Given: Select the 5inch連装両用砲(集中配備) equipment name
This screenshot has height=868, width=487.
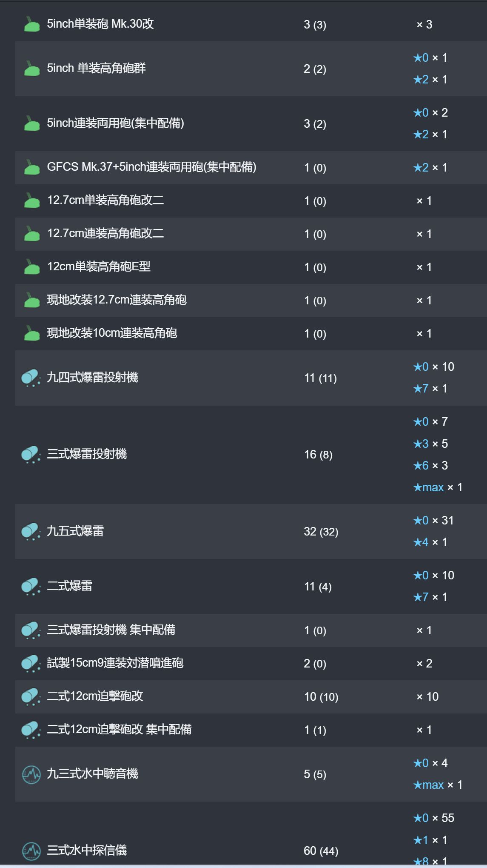Looking at the screenshot, I should tap(115, 123).
